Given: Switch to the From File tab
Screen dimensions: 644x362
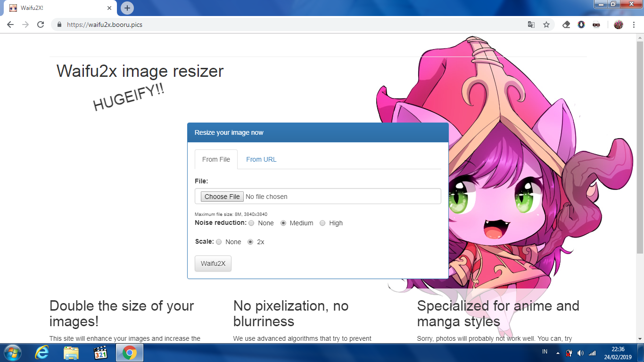Looking at the screenshot, I should tap(216, 159).
